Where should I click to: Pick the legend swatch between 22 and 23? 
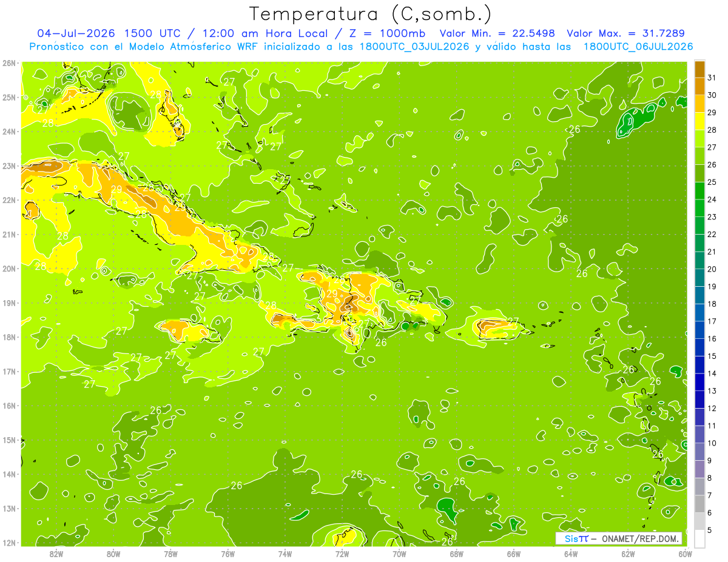click(699, 226)
